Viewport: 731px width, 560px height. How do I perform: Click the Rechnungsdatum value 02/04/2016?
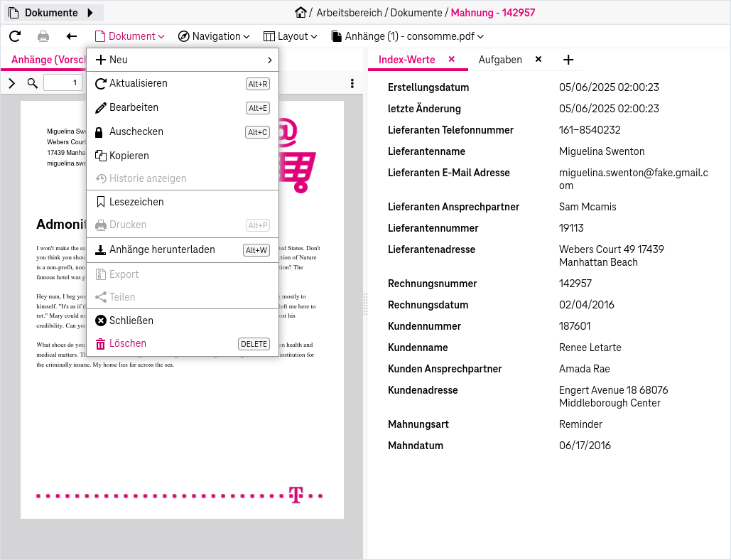[x=587, y=305]
